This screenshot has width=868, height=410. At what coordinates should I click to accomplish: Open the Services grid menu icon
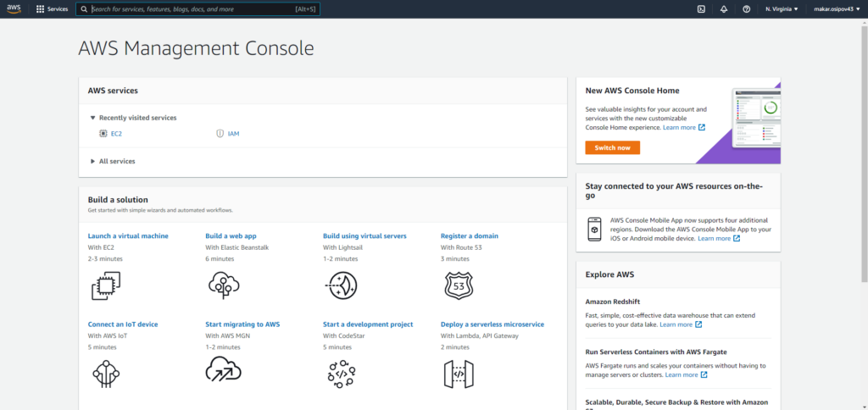40,8
